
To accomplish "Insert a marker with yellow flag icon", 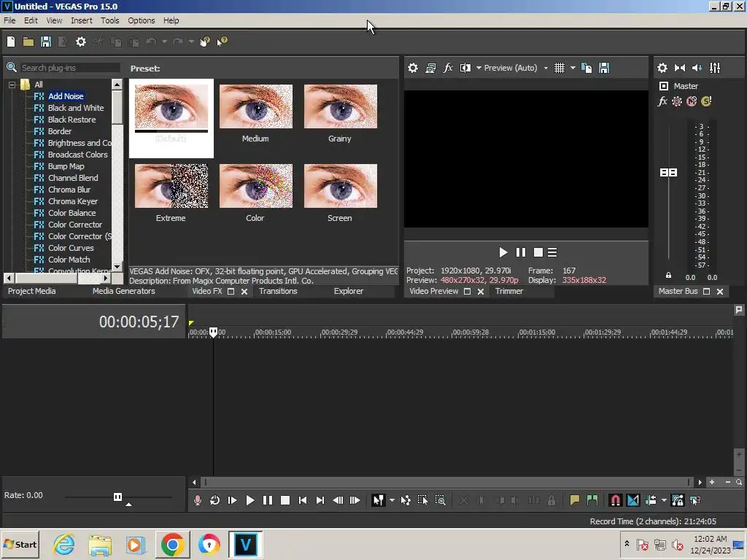I will 575,500.
